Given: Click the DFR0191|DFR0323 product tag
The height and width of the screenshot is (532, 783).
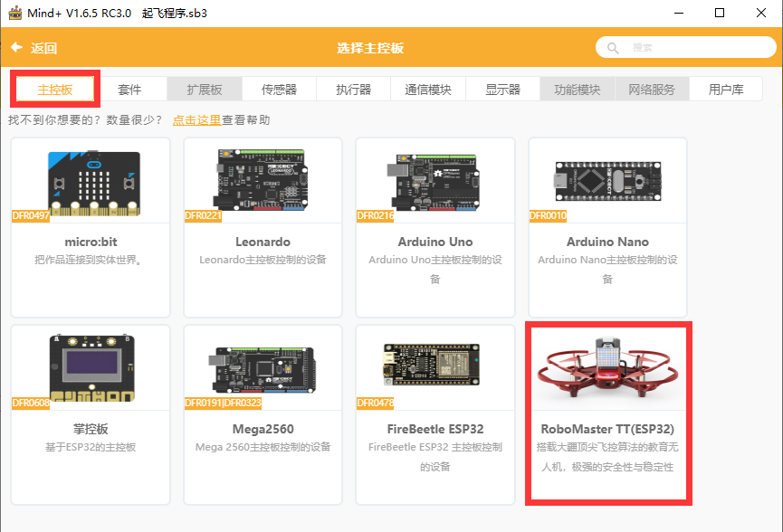Looking at the screenshot, I should tap(223, 403).
